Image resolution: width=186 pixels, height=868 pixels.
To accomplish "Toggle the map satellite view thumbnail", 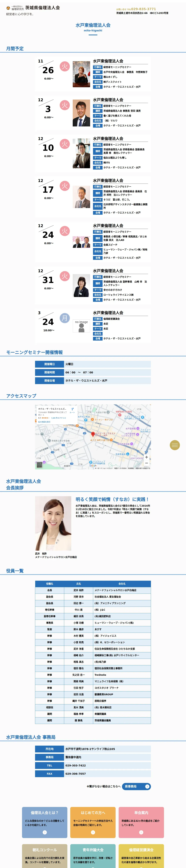I will (x=40, y=465).
